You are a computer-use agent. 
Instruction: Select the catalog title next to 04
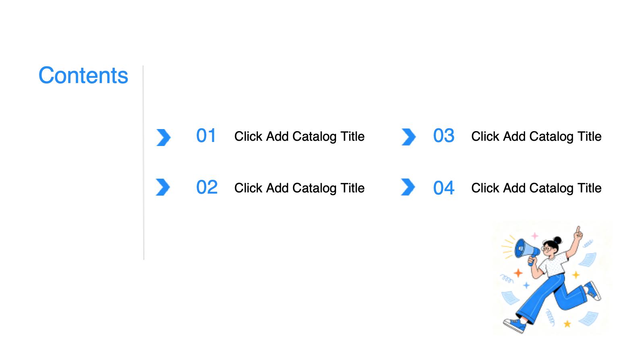pyautogui.click(x=536, y=188)
